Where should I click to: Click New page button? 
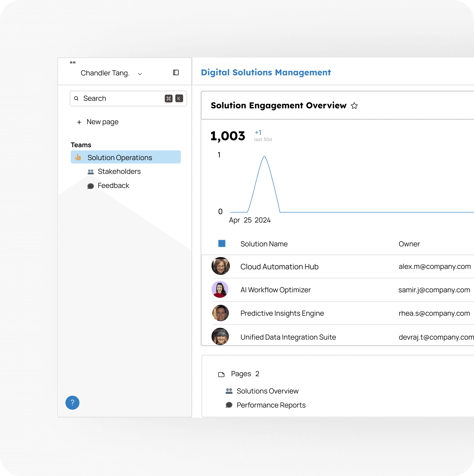pyautogui.click(x=102, y=122)
